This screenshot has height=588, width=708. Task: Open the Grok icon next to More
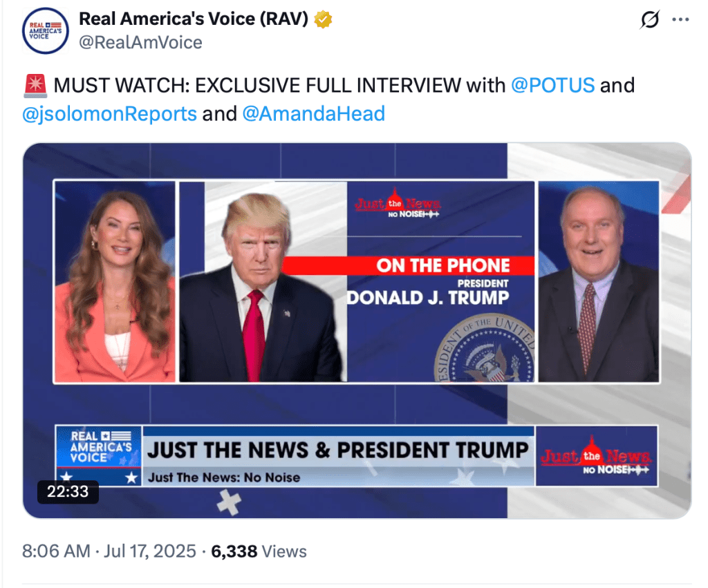pyautogui.click(x=650, y=21)
